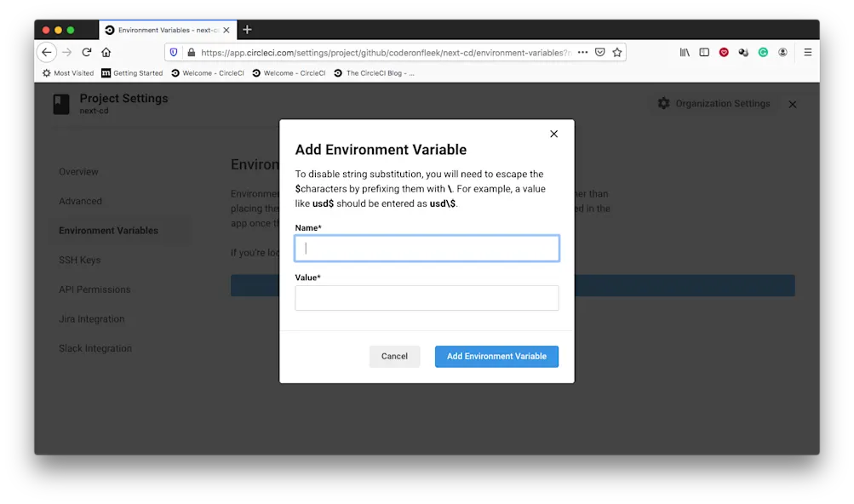Click the Grammarly extension icon
854x504 pixels.
[x=762, y=52]
